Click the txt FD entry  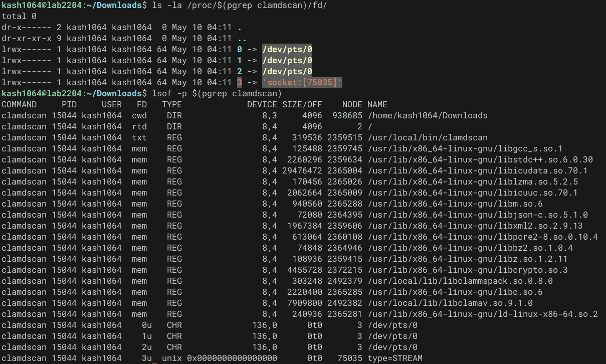pyautogui.click(x=139, y=137)
